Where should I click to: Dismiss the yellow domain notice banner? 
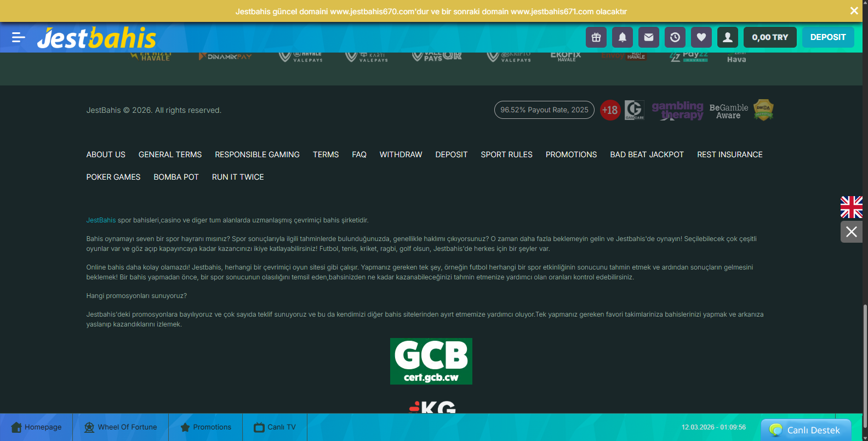(854, 11)
